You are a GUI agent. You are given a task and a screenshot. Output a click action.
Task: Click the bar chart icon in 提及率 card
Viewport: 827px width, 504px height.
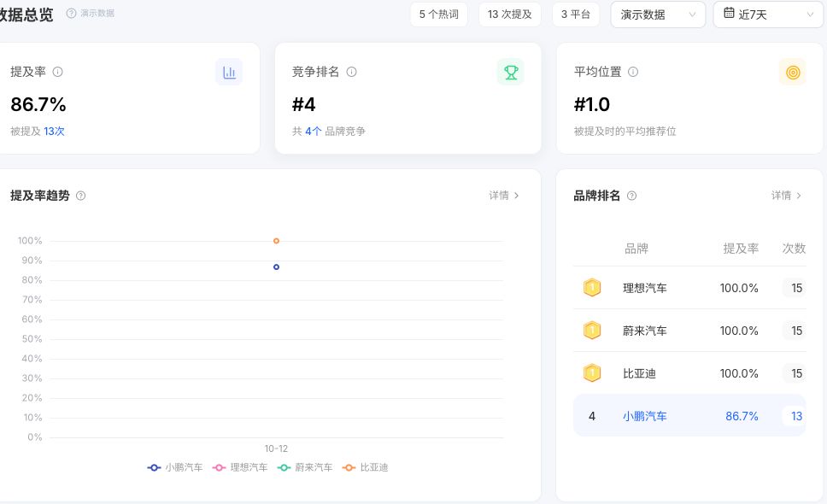tap(229, 73)
